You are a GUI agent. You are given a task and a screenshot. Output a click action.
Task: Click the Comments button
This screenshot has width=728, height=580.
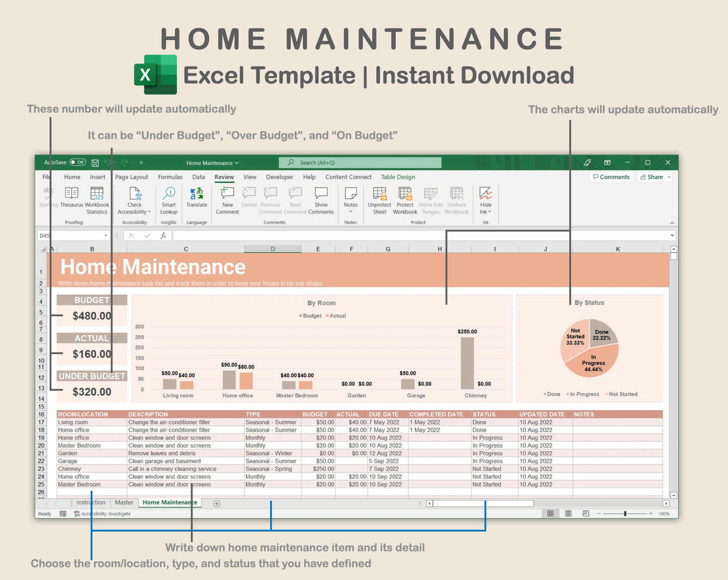coord(611,177)
